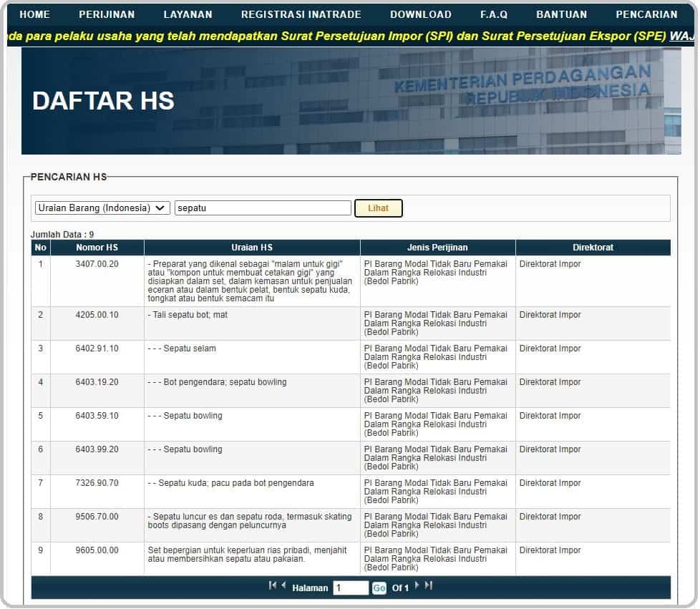Navigate to first page using leftmost pagination icon
Image resolution: width=700 pixels, height=609 pixels.
pos(273,586)
